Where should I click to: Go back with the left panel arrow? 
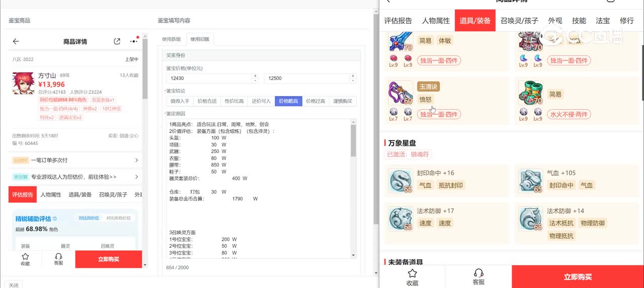coord(16,41)
